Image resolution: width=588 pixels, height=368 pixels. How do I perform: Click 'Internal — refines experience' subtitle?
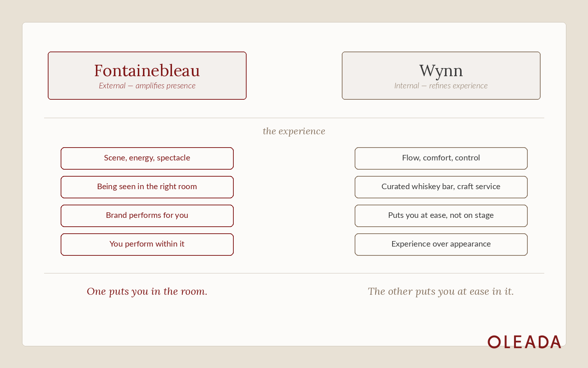pos(441,86)
